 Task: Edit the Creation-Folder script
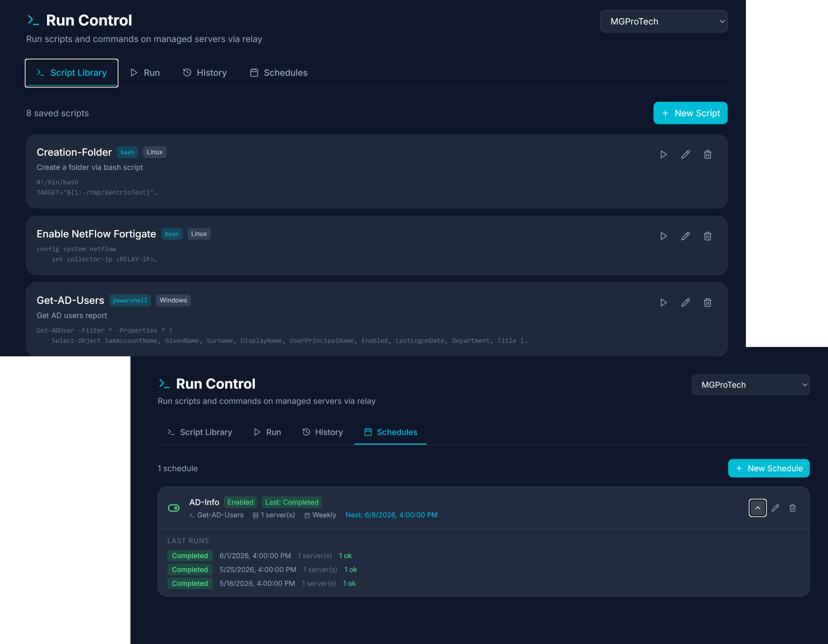coord(685,155)
